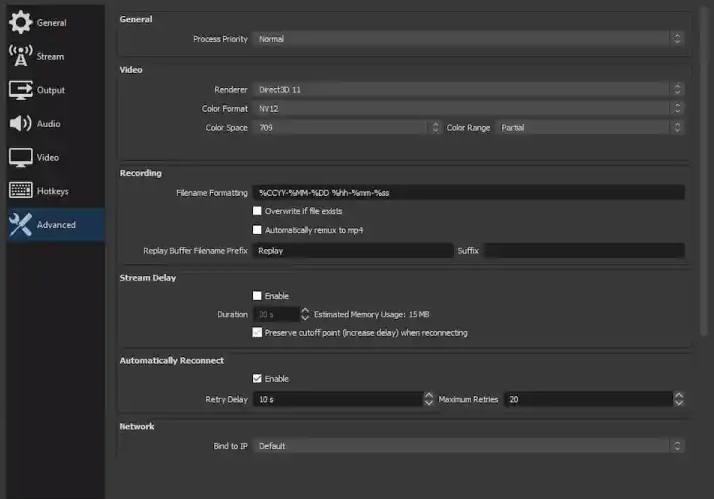Click the Advanced wrench-and-screwdriver icon
The width and height of the screenshot is (714, 499).
pyautogui.click(x=20, y=224)
